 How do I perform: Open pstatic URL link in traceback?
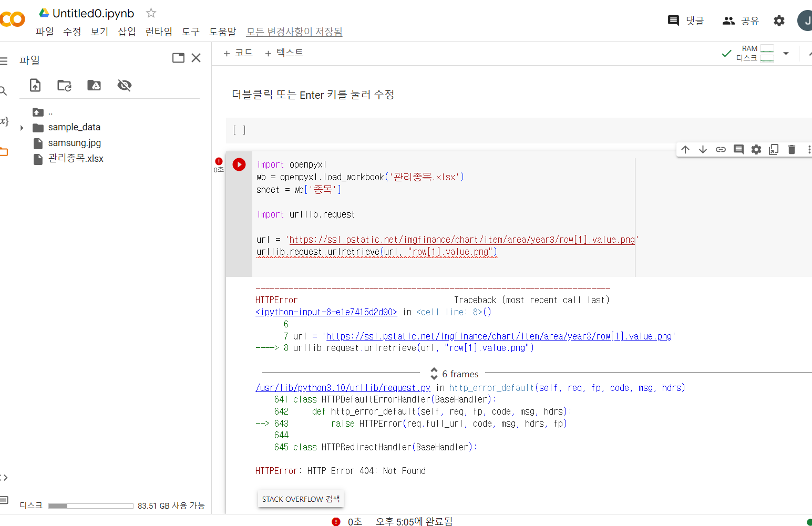[x=499, y=336]
